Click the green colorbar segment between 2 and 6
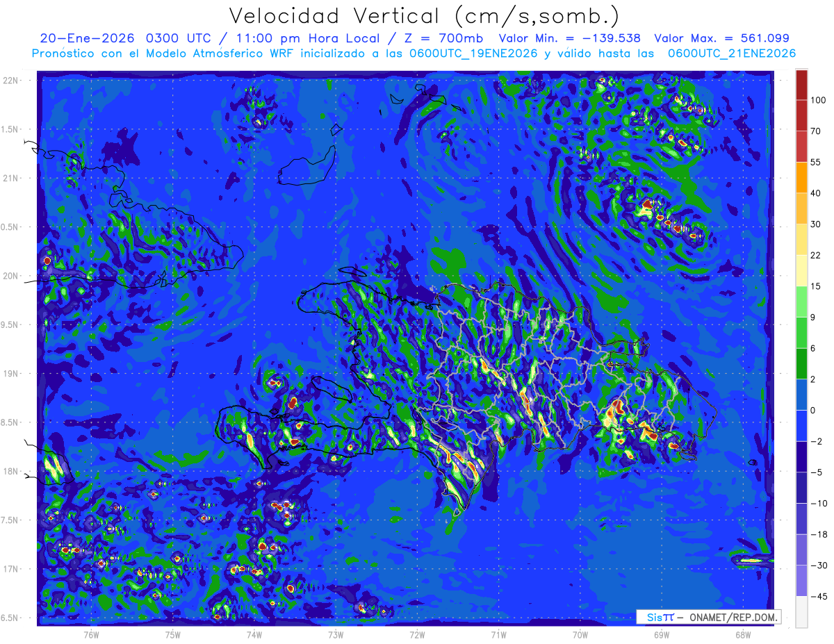Image resolution: width=834 pixels, height=644 pixels. click(801, 363)
